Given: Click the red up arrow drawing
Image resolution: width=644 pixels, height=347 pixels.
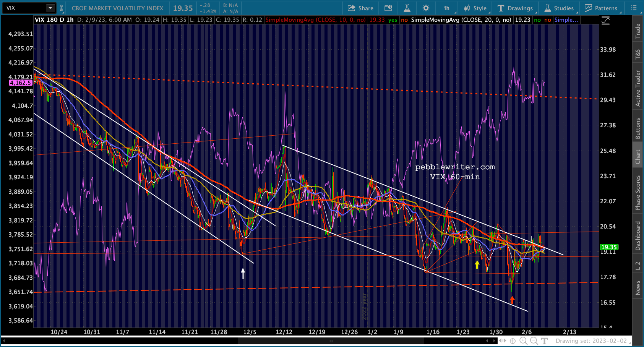Looking at the screenshot, I should 513,300.
